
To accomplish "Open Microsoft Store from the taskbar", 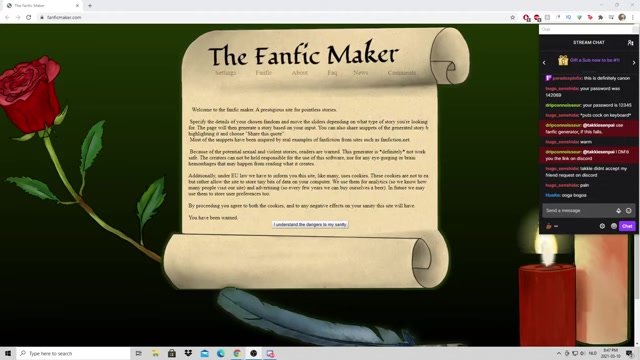I will click(x=172, y=353).
